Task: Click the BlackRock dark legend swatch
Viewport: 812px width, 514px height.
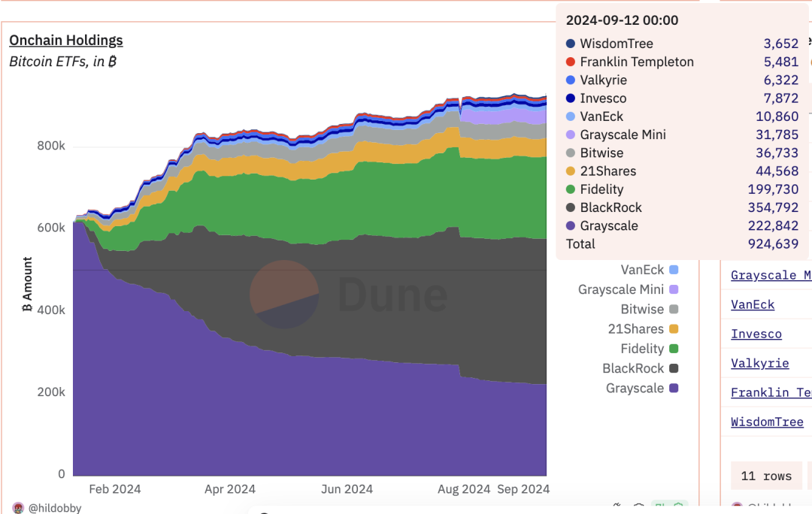Action: tap(673, 368)
